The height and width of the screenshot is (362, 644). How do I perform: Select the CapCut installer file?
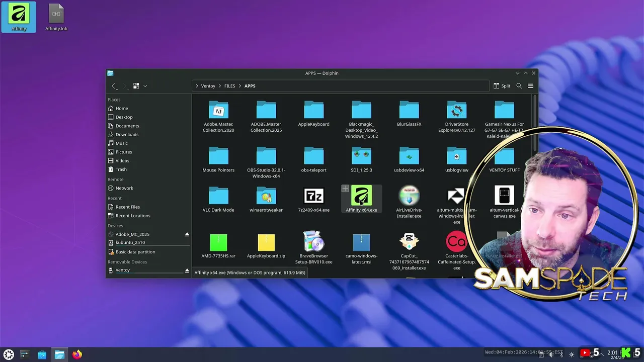pyautogui.click(x=409, y=251)
